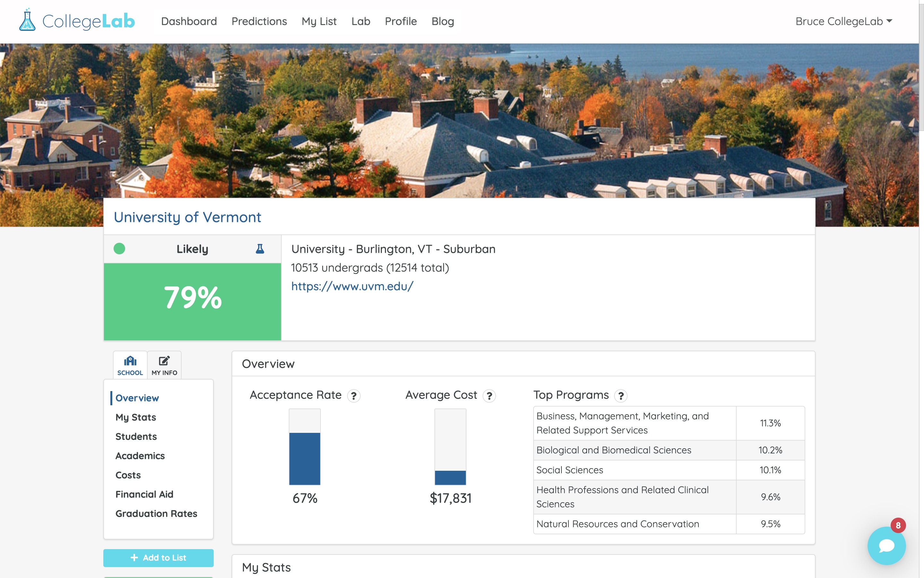Go to Dashboard in top navigation
The width and height of the screenshot is (924, 578).
[189, 22]
